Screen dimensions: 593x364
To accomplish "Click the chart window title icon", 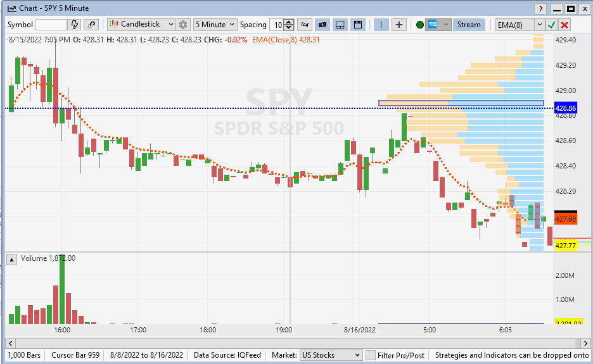I will (x=12, y=8).
